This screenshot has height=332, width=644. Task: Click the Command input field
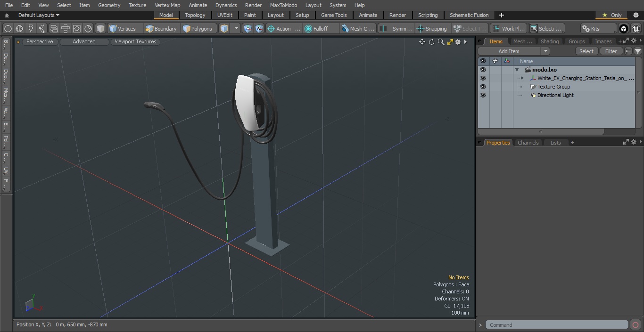coord(556,325)
